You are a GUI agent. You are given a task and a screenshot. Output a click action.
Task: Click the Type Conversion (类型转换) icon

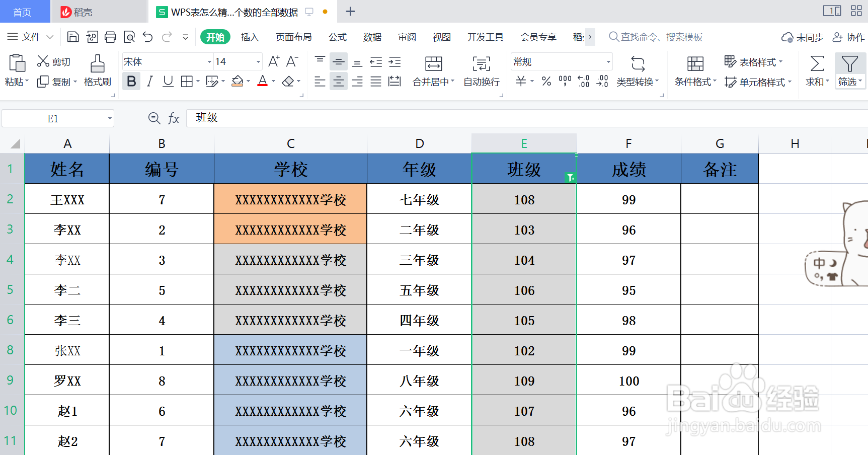tap(638, 64)
